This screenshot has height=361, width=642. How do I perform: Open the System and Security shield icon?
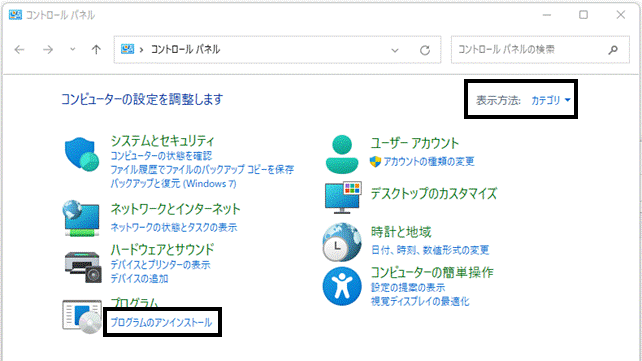tap(81, 154)
